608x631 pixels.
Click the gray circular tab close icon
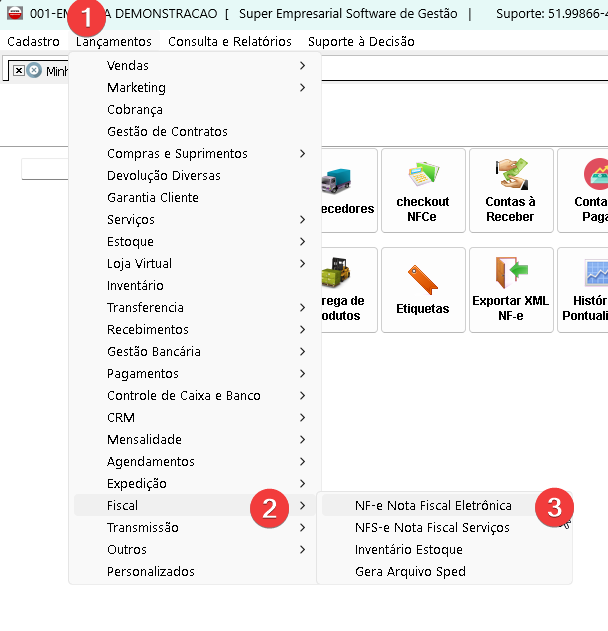point(34,71)
